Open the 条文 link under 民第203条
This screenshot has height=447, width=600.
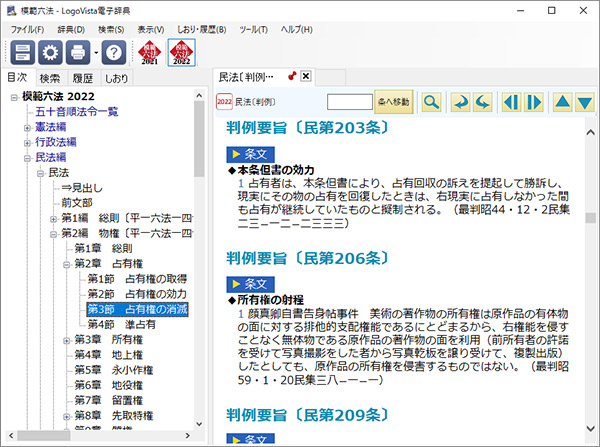point(250,154)
